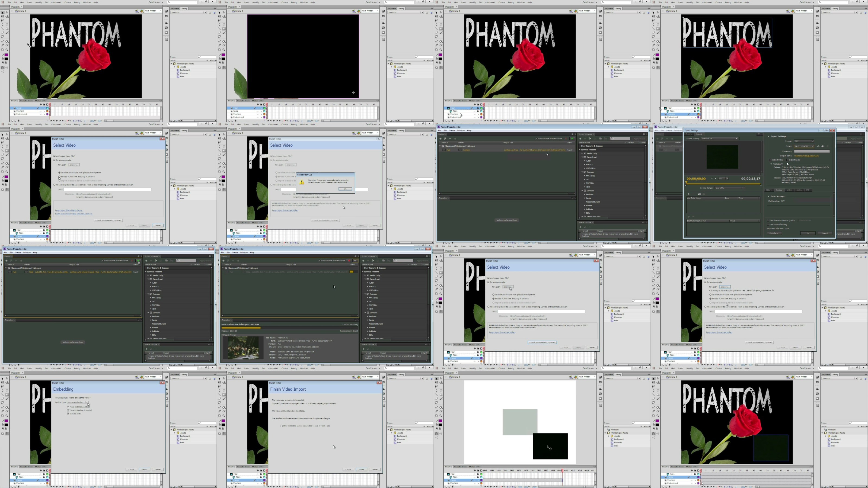Click Delete Preset trash icon in Export Settings
The width and height of the screenshot is (868, 488).
(828, 146)
